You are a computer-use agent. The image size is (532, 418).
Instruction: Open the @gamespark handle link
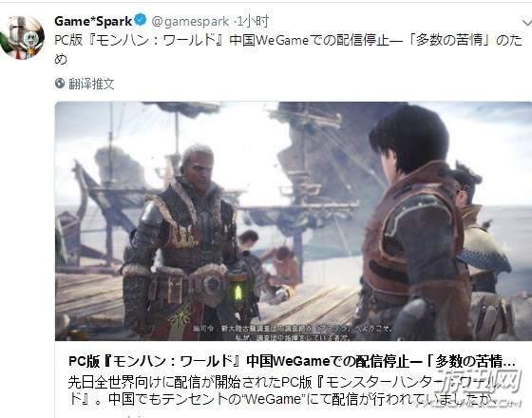[x=190, y=22]
